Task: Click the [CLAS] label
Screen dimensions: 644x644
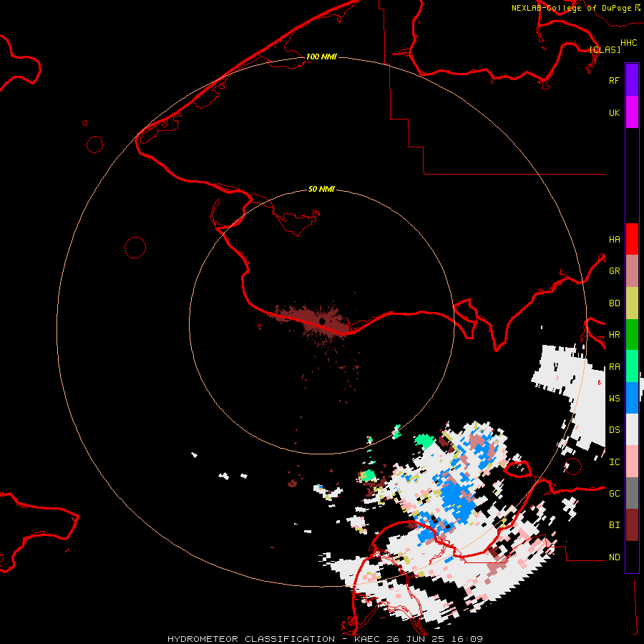Action: (605, 49)
